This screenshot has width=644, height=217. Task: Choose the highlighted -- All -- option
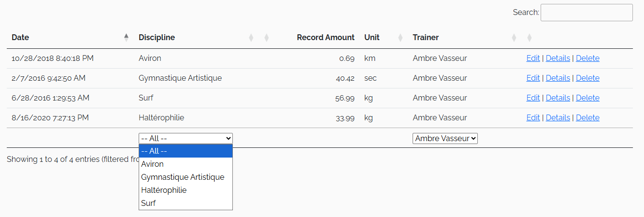(186, 151)
